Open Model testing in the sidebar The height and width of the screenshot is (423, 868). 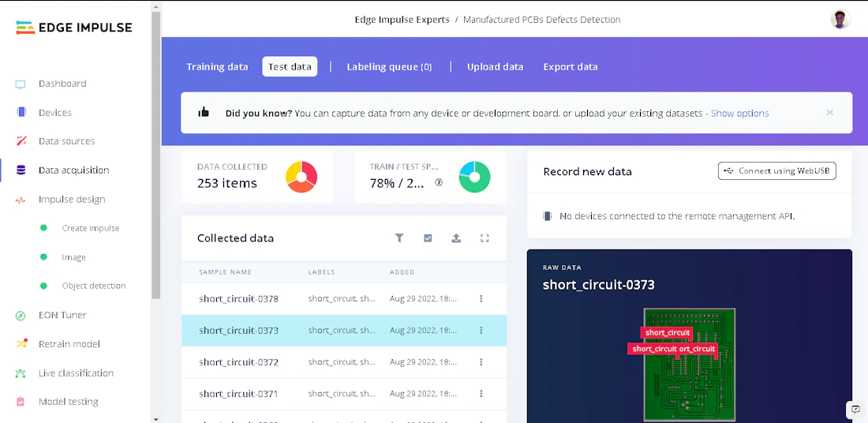pos(68,402)
